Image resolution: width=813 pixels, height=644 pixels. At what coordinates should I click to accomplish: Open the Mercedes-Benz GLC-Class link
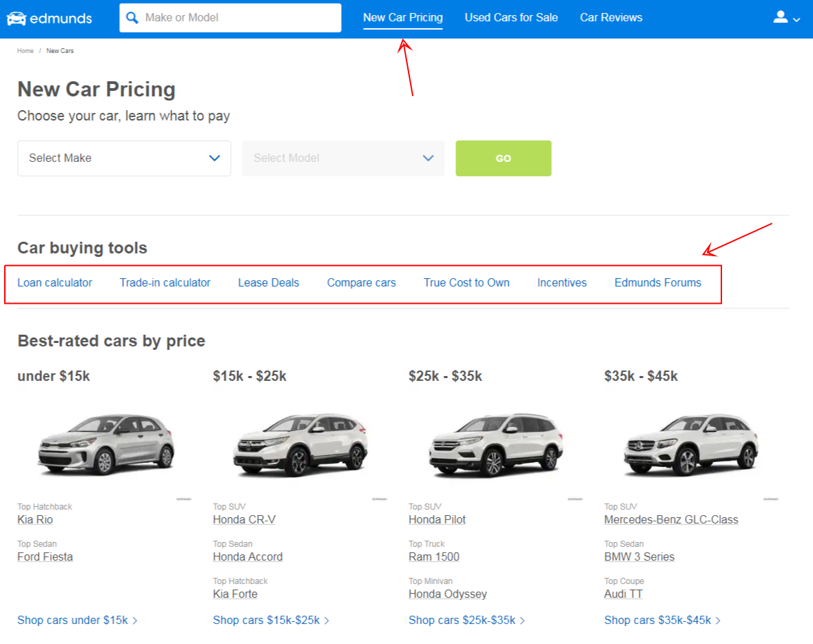point(671,519)
